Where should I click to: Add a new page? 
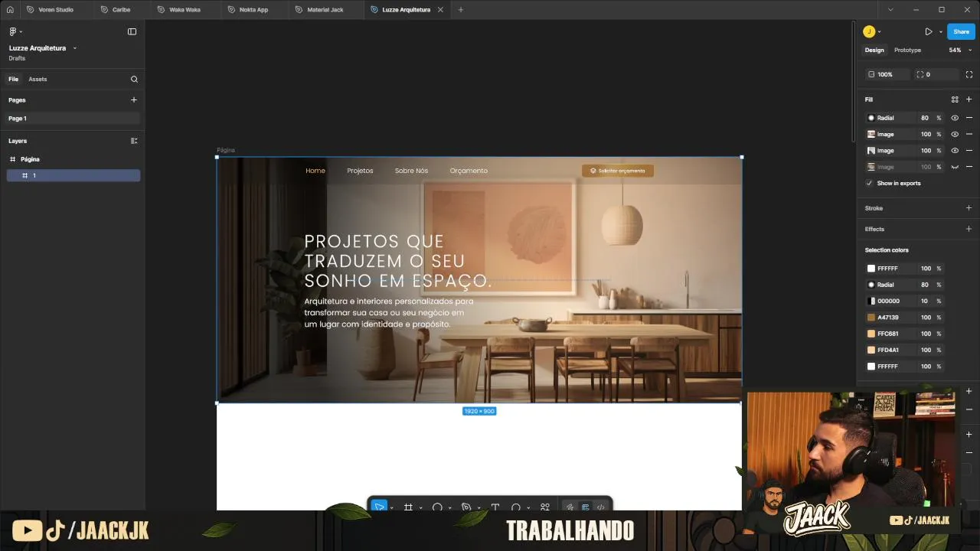[x=134, y=99]
